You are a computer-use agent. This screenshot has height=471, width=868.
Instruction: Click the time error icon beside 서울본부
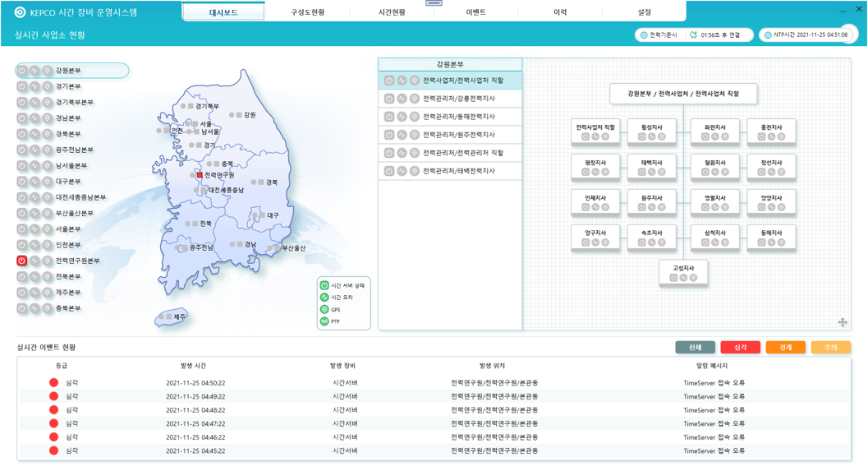pos(34,229)
